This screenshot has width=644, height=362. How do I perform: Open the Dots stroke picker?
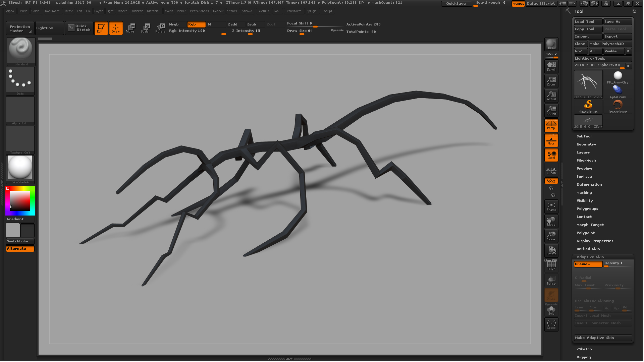point(20,81)
